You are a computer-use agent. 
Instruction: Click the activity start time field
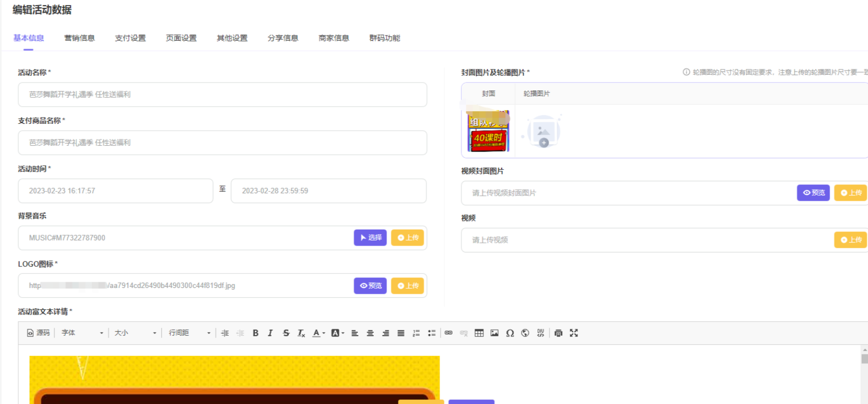[115, 191]
